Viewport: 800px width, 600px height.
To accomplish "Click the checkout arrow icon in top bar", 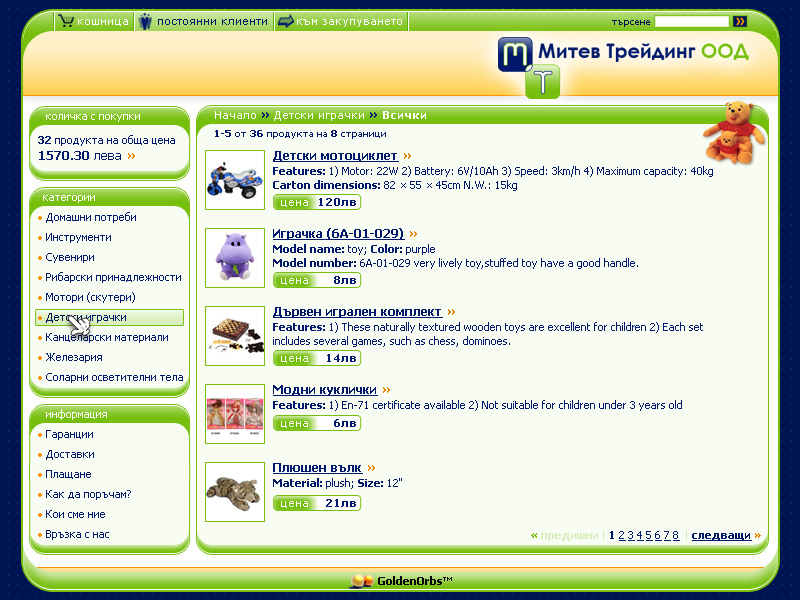I will point(285,21).
